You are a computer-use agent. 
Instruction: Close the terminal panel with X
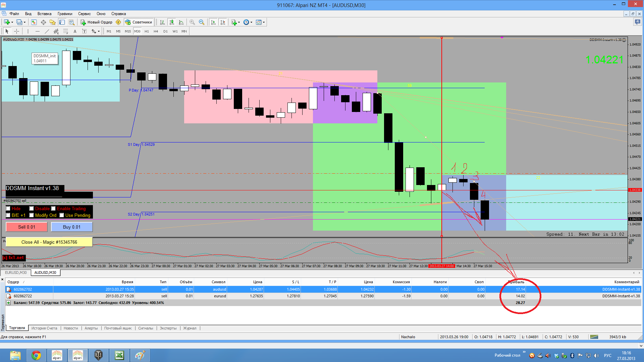pyautogui.click(x=2, y=280)
